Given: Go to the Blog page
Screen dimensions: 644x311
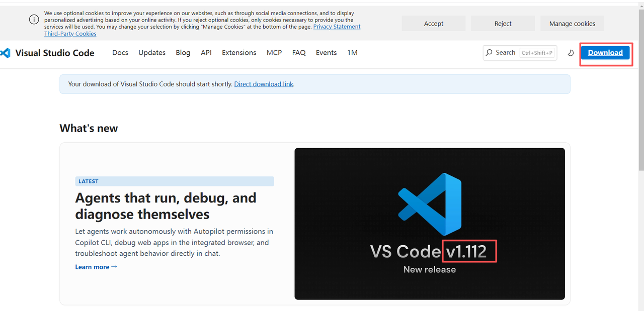Looking at the screenshot, I should pos(183,53).
